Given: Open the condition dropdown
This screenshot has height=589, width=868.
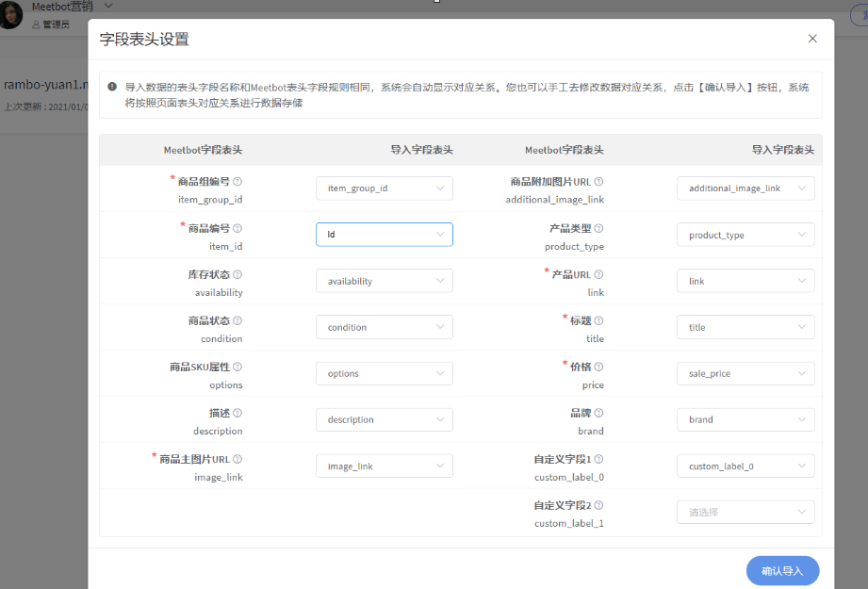Looking at the screenshot, I should pos(385,327).
